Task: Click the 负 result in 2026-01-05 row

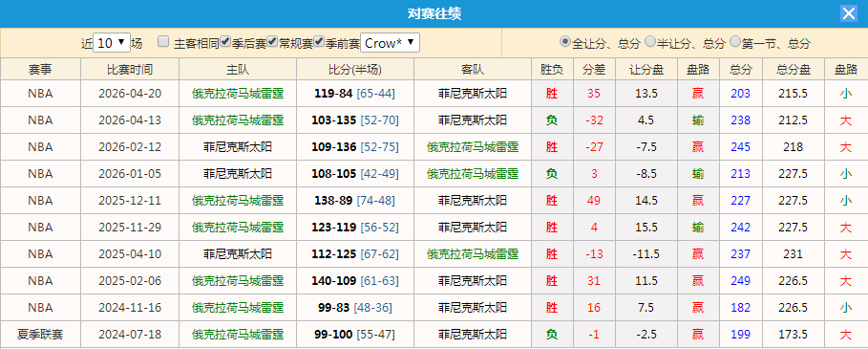Action: pos(552,173)
